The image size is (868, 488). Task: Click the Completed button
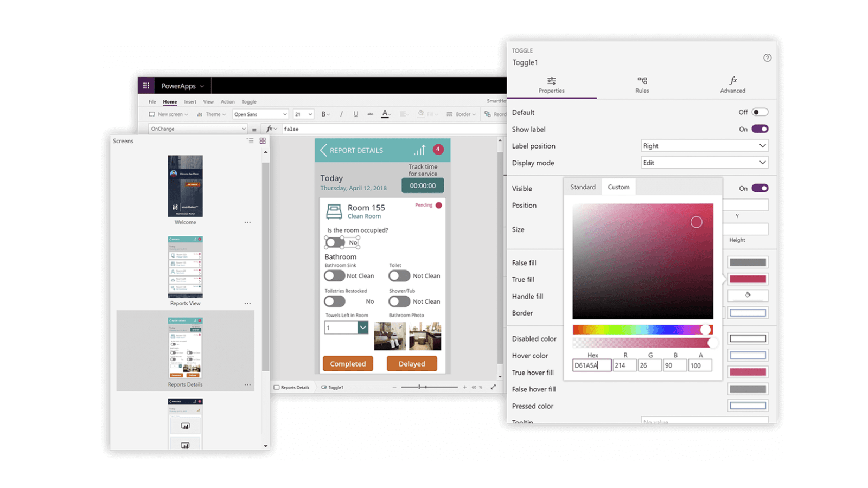tap(348, 364)
